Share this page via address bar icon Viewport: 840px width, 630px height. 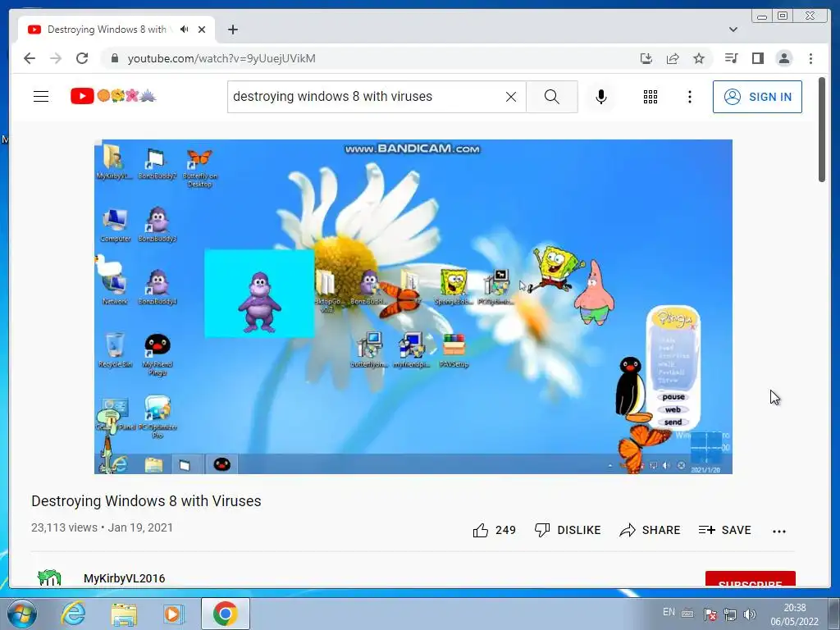[x=673, y=58]
